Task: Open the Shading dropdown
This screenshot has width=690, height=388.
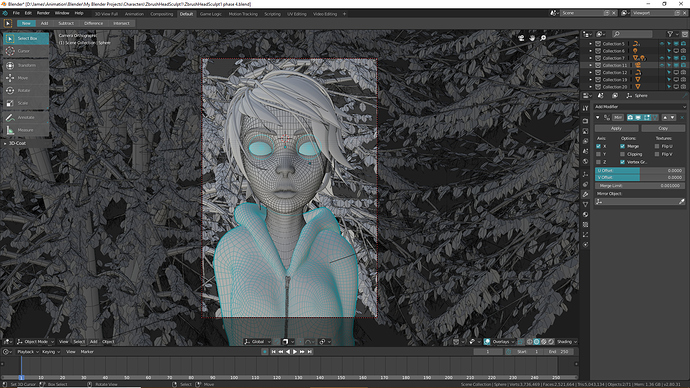Action: [567, 342]
